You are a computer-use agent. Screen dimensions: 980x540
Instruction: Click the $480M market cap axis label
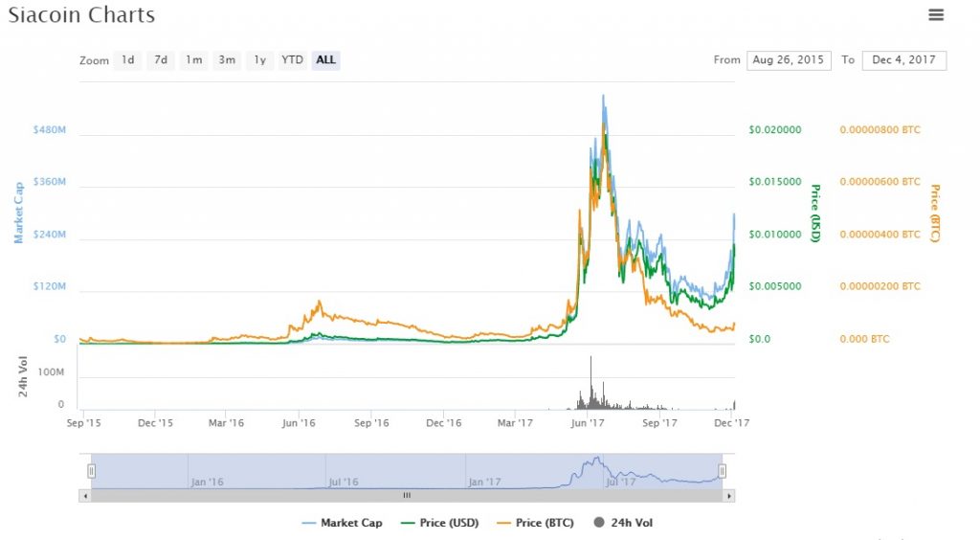click(x=50, y=130)
